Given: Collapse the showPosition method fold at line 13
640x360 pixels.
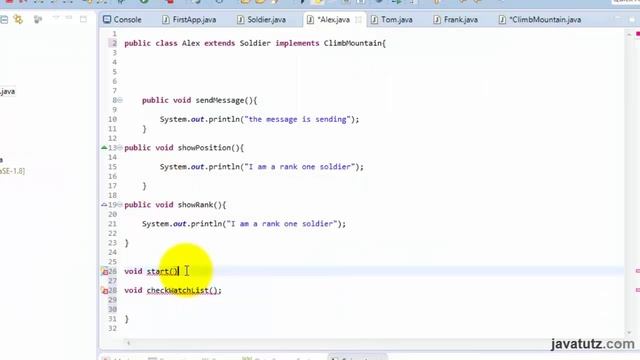Looking at the screenshot, I should 120,147.
